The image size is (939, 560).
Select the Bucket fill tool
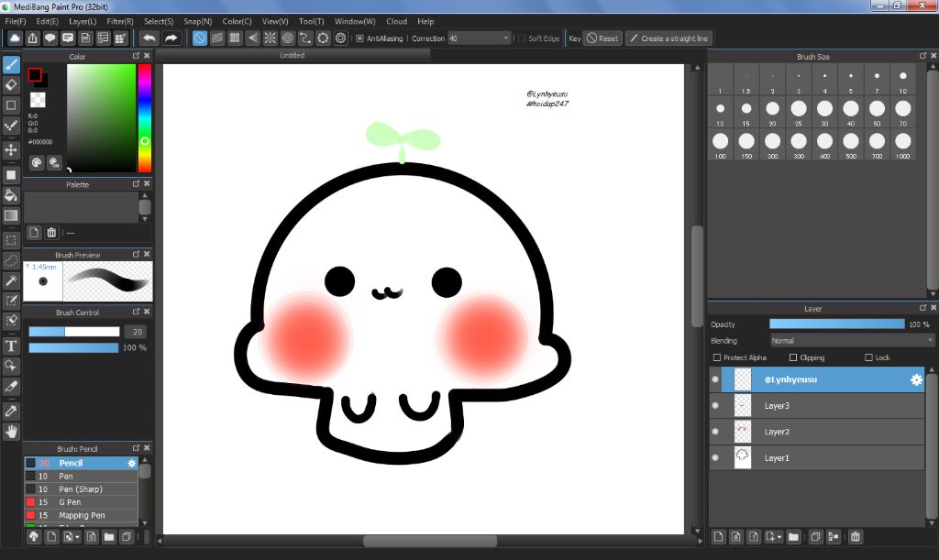11,195
